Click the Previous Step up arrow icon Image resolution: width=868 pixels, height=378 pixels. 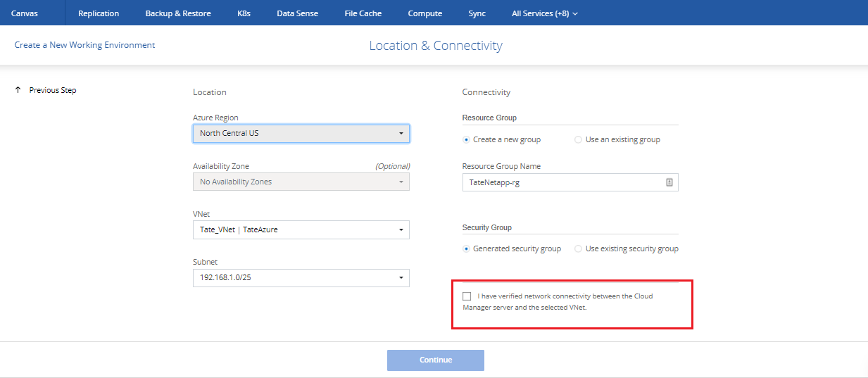tap(18, 90)
